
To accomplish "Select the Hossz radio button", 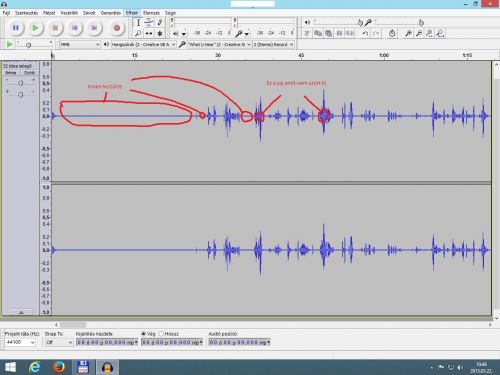I will (x=161, y=334).
